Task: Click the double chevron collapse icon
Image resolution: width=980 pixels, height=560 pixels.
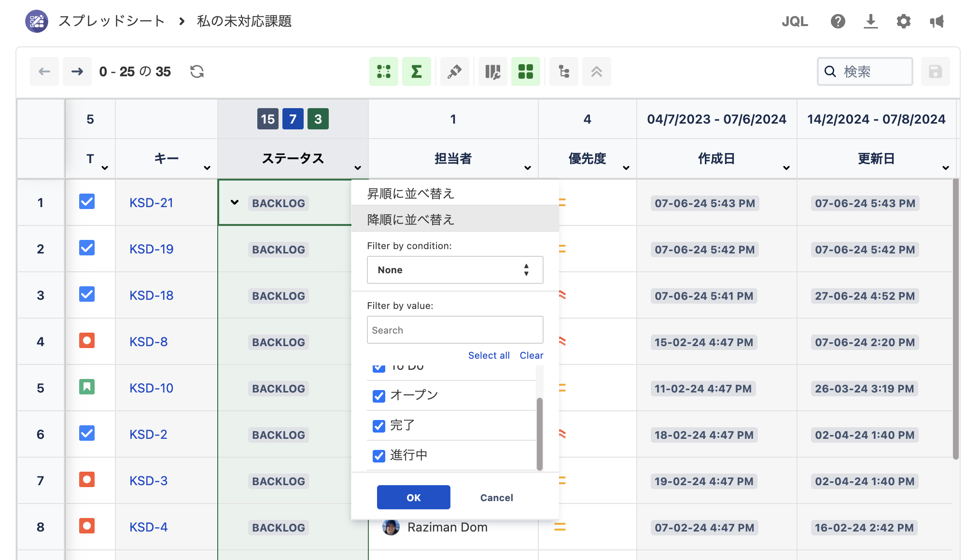Action: pos(597,71)
